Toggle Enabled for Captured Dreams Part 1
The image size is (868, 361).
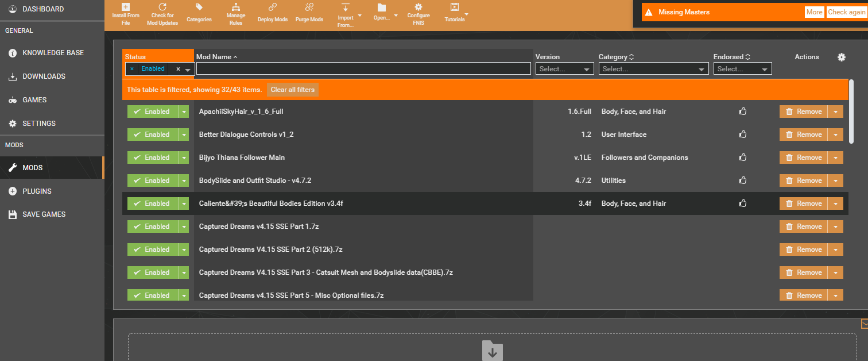pos(153,226)
